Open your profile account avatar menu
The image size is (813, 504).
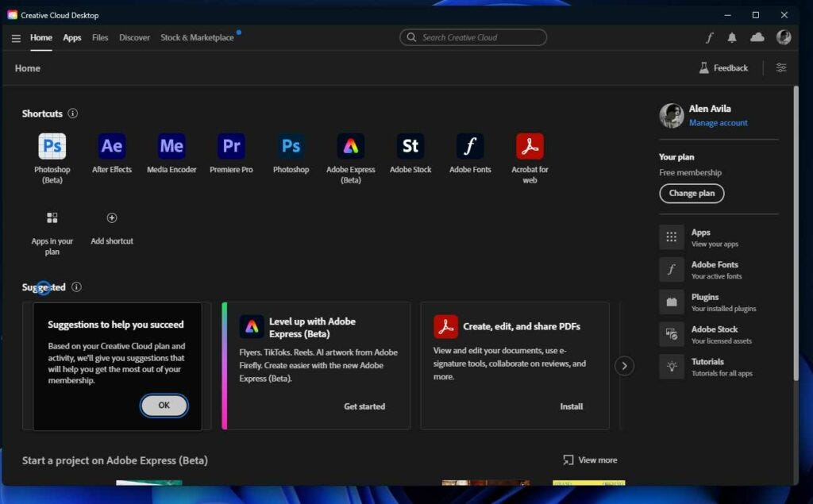click(784, 37)
